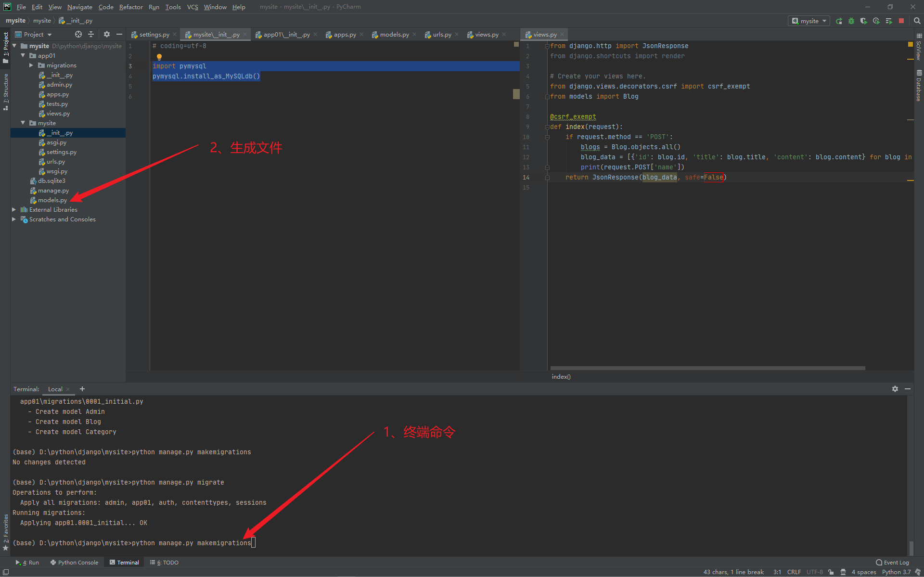Select settings.py in project tree
Screen dimensions: 924x577
click(x=61, y=152)
